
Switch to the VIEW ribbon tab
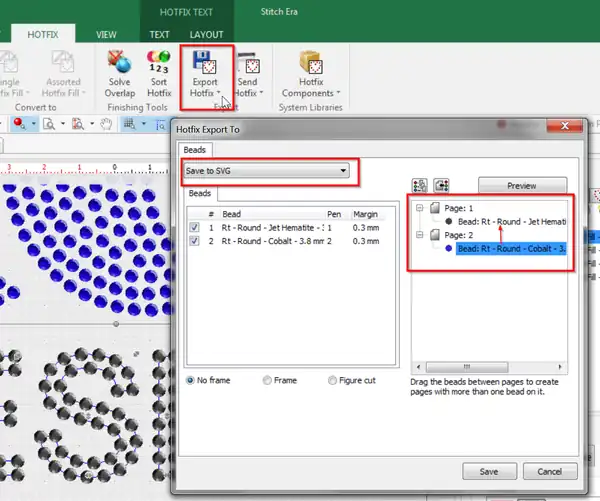[x=106, y=34]
